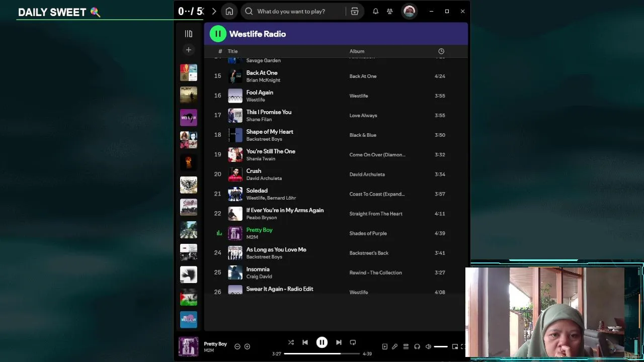Mute with the speaker icon

click(428, 346)
